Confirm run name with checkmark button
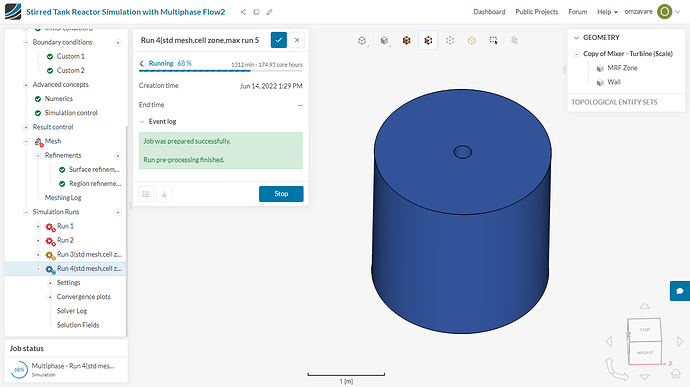The height and width of the screenshot is (387, 690). (279, 40)
